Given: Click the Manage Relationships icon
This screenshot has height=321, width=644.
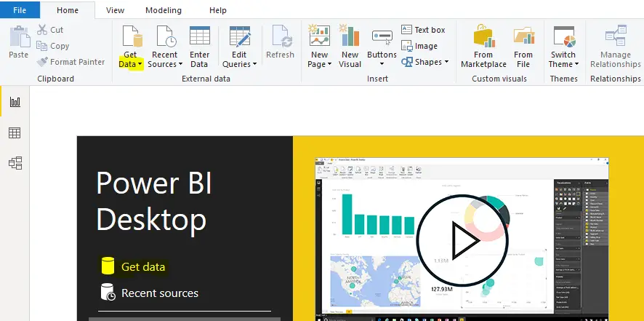Looking at the screenshot, I should point(616,36).
